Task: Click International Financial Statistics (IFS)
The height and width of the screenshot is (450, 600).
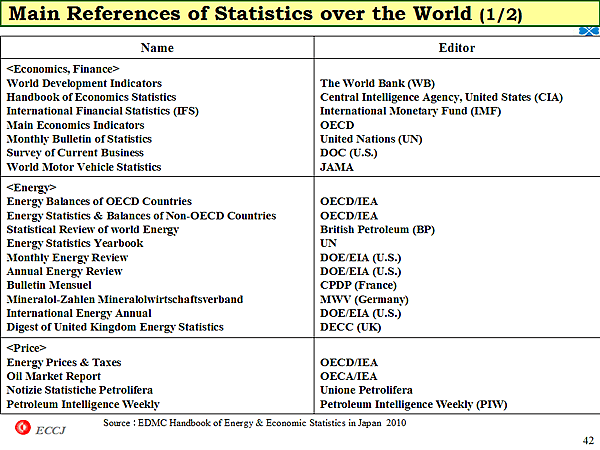Action: coord(103,111)
